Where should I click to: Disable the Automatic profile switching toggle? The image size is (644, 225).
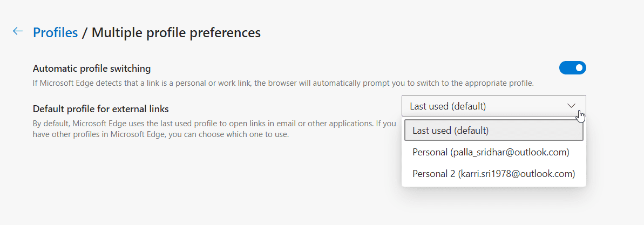click(572, 68)
